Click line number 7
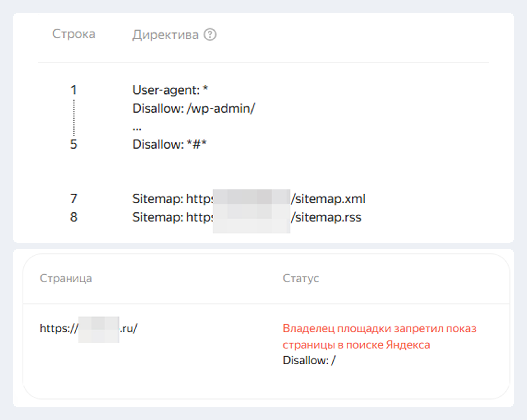Viewport: 527px width, 420px height. pyautogui.click(x=74, y=198)
